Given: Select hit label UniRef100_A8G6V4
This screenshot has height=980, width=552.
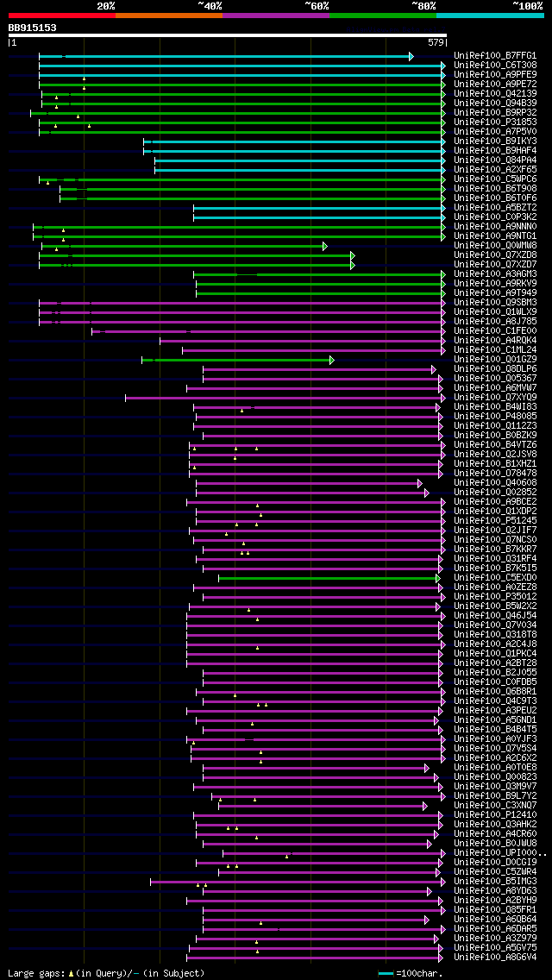Looking at the screenshot, I should [495, 957].
